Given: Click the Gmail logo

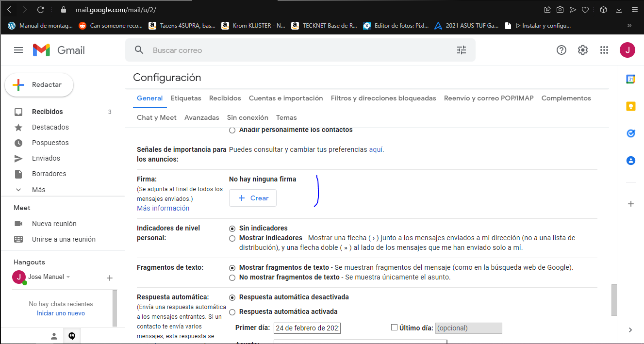Looking at the screenshot, I should point(59,50).
